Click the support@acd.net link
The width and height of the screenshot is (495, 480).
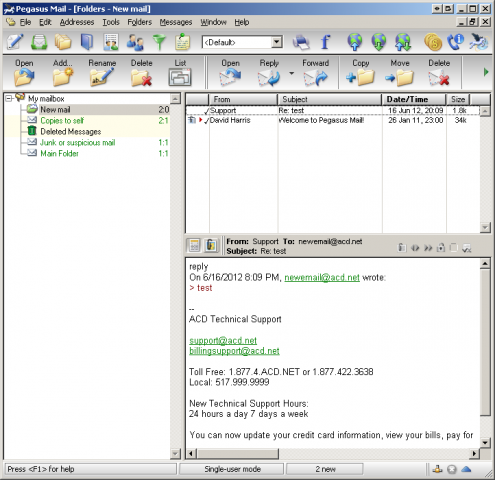point(223,341)
